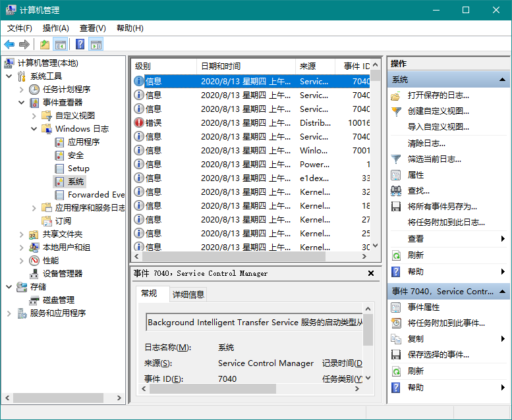Select 磁盘管理 in the tree
512x420 pixels.
pyautogui.click(x=59, y=300)
